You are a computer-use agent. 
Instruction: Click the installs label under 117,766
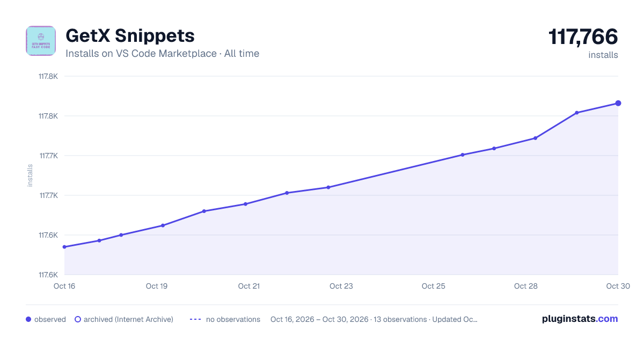[x=603, y=55]
